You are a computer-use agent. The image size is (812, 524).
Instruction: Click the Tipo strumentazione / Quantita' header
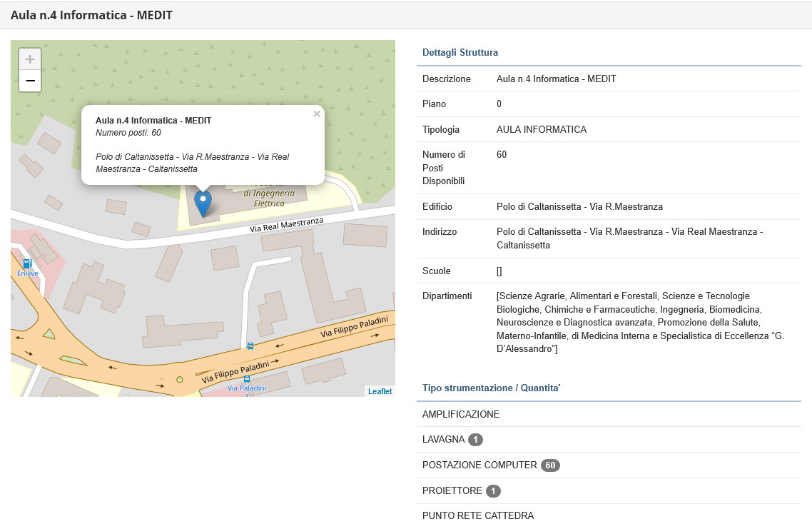coord(491,388)
